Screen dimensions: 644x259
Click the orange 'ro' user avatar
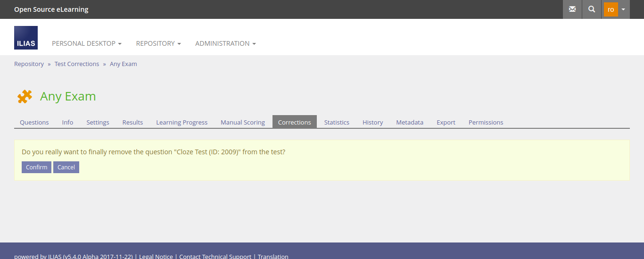611,9
